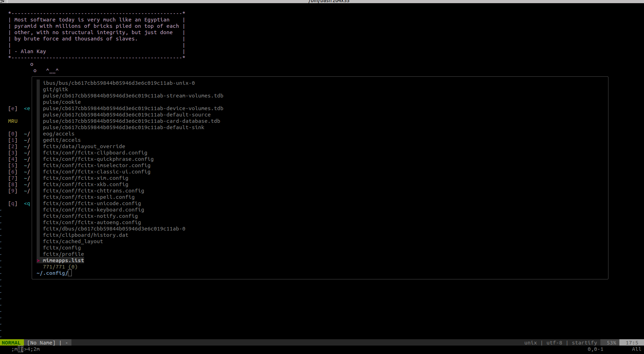Select fcitx/profile entry
644x354 pixels.
[x=63, y=254]
